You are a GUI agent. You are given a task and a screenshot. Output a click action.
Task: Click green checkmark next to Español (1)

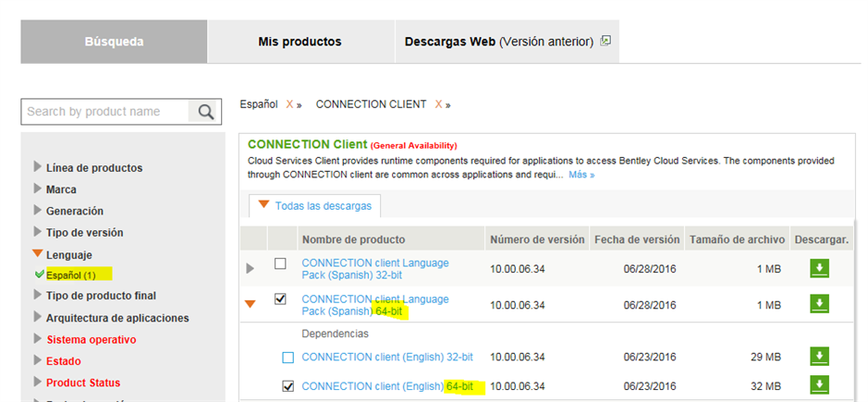[x=39, y=274]
